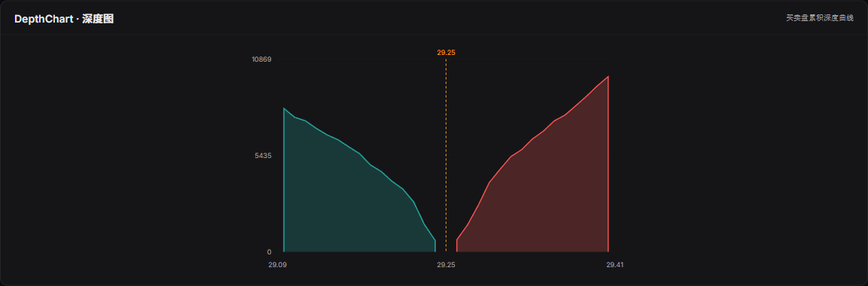Click the 5435 y-axis label

click(x=263, y=156)
